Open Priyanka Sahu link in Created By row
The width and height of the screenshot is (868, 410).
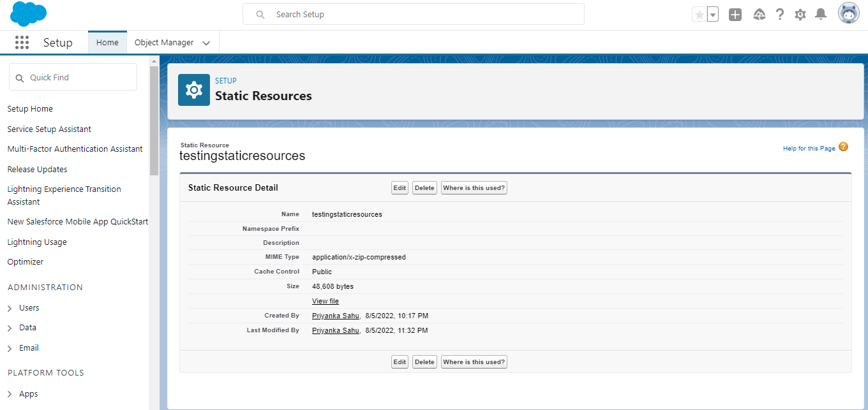(336, 316)
